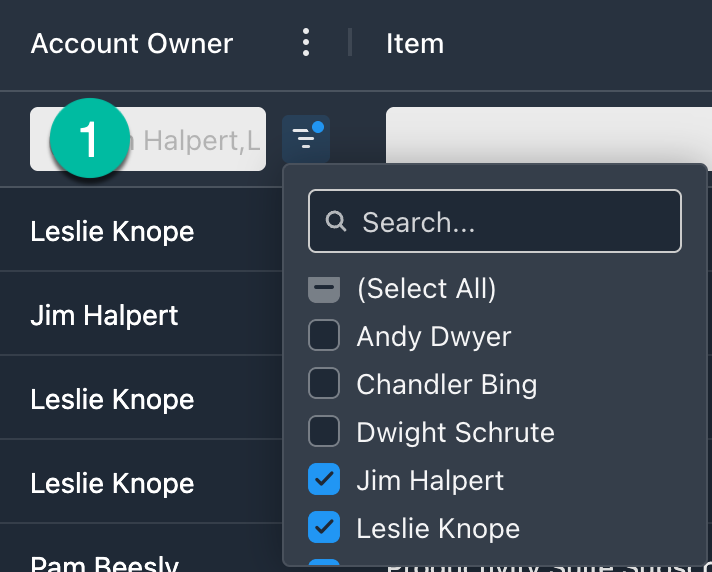Image resolution: width=712 pixels, height=572 pixels.
Task: Click the Andy Dwyer label in list
Action: 434,336
